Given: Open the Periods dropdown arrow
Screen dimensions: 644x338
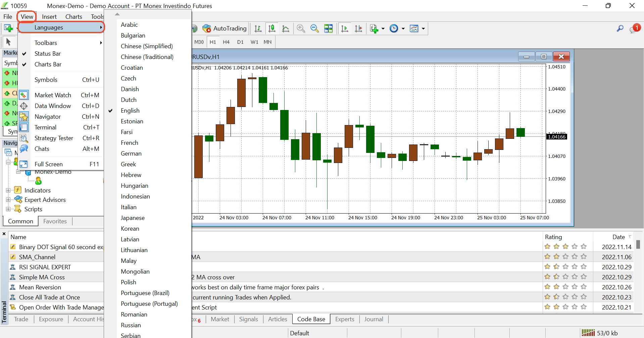Looking at the screenshot, I should (403, 29).
